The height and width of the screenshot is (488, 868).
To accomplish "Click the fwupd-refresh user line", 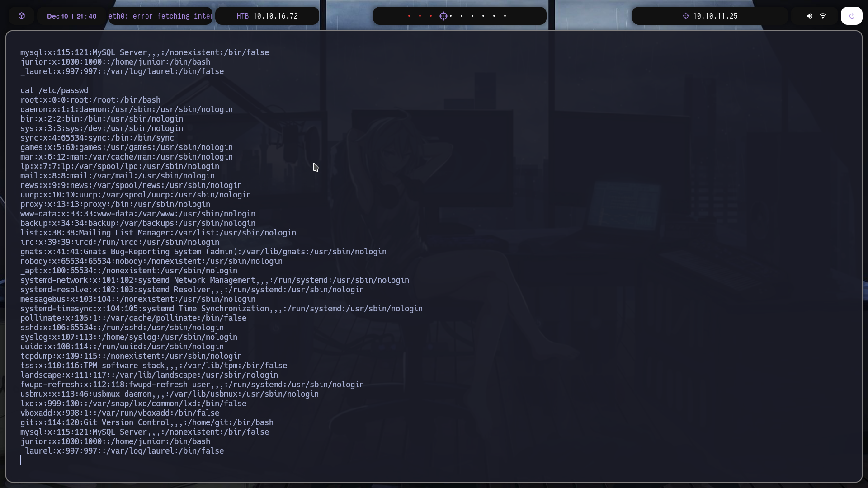I will pyautogui.click(x=192, y=385).
